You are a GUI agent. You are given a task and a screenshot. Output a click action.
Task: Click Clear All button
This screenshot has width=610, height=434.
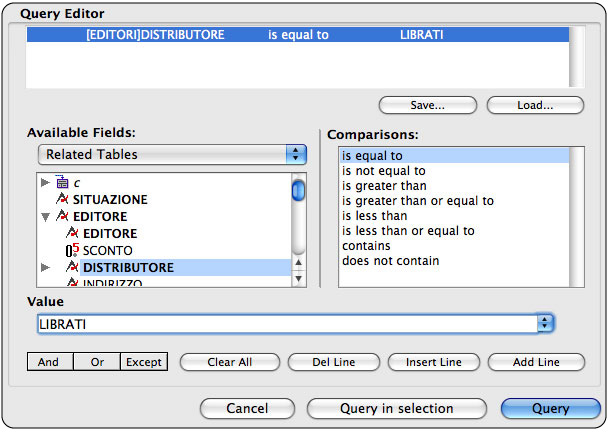tap(230, 362)
